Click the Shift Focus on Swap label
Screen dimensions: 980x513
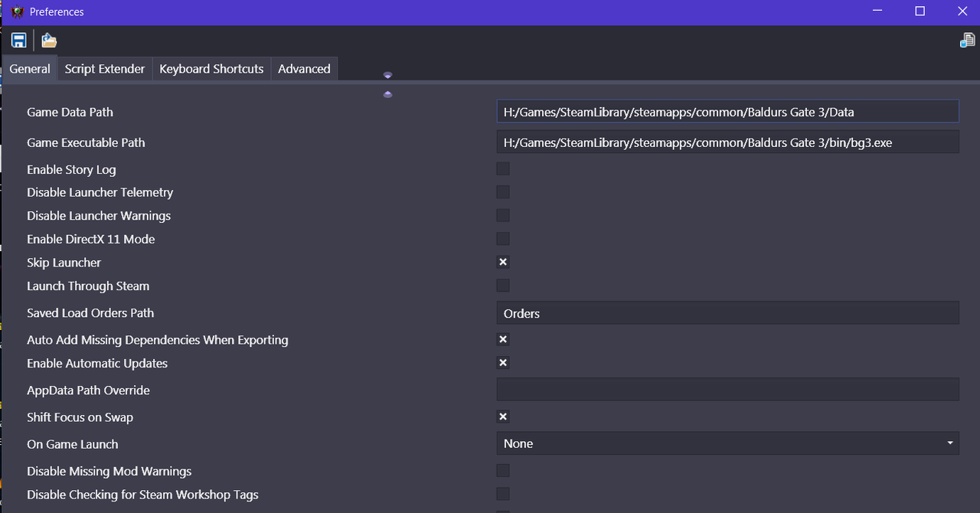coord(80,417)
